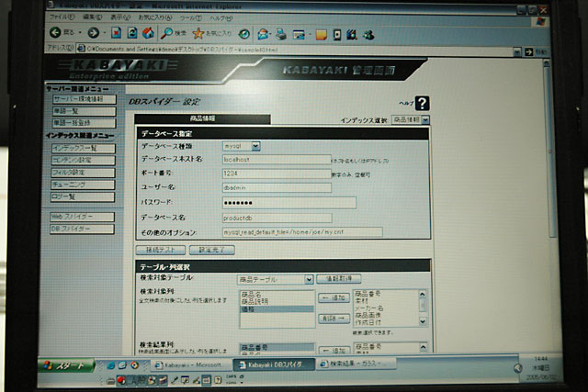Click the yellow Discuss note icon
Viewport: 588px width, 392px height.
pos(322,35)
